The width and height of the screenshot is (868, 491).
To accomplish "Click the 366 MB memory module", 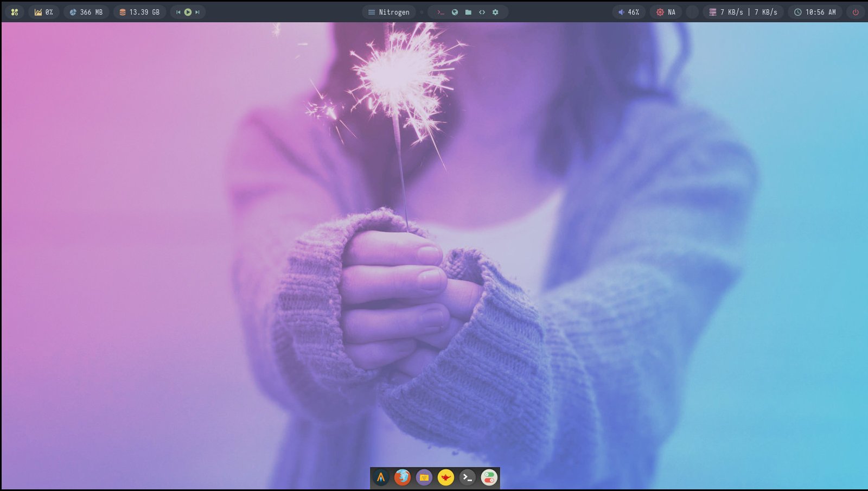I will point(86,12).
